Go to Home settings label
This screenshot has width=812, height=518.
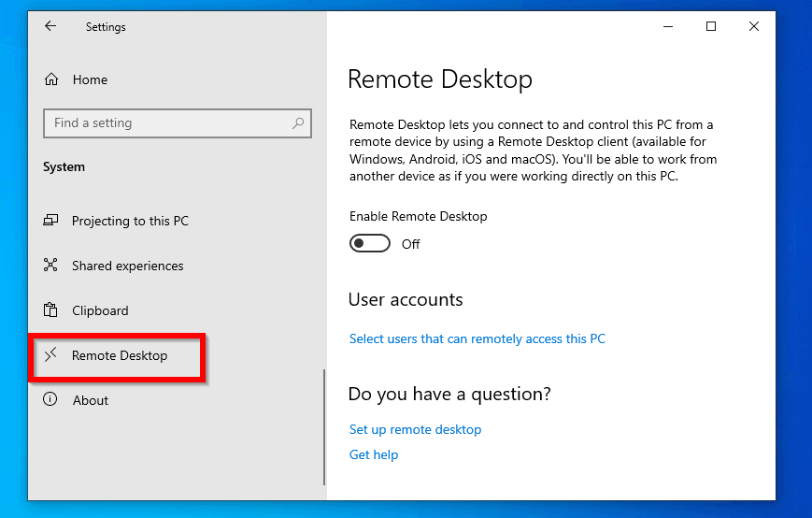(x=90, y=79)
